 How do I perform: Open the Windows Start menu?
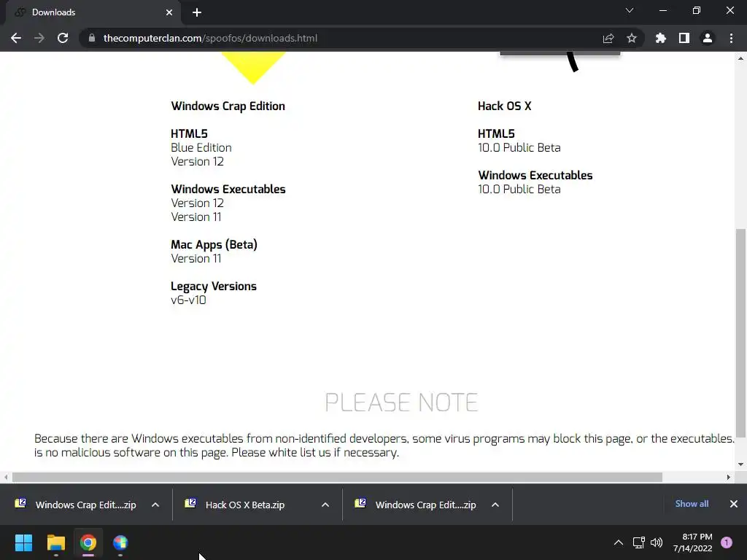point(23,542)
